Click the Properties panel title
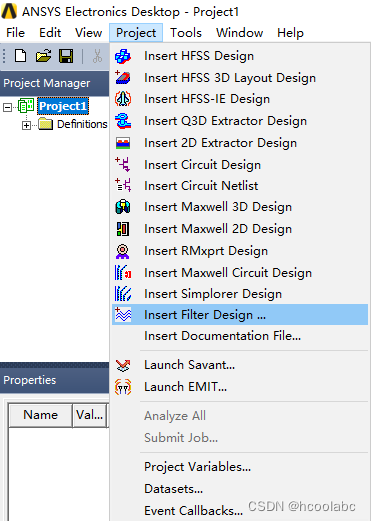Viewport: 371px width, 521px height. 30,380
